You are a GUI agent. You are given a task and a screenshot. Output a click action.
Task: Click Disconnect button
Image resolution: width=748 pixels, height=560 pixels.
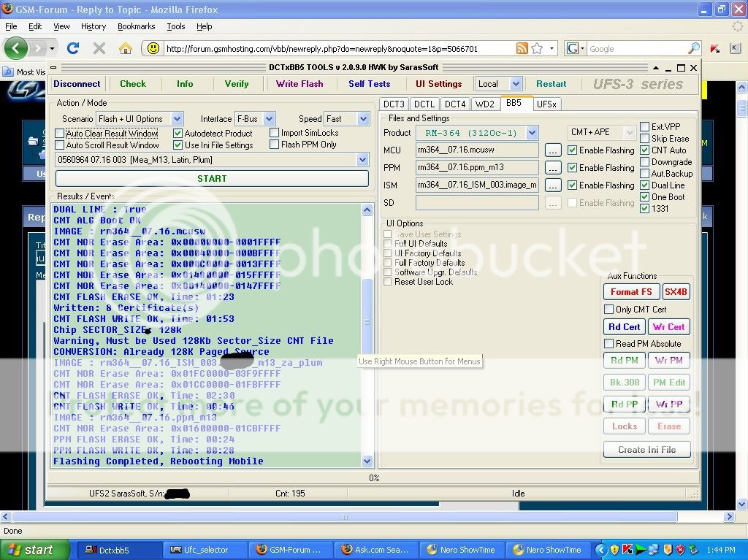coord(77,84)
